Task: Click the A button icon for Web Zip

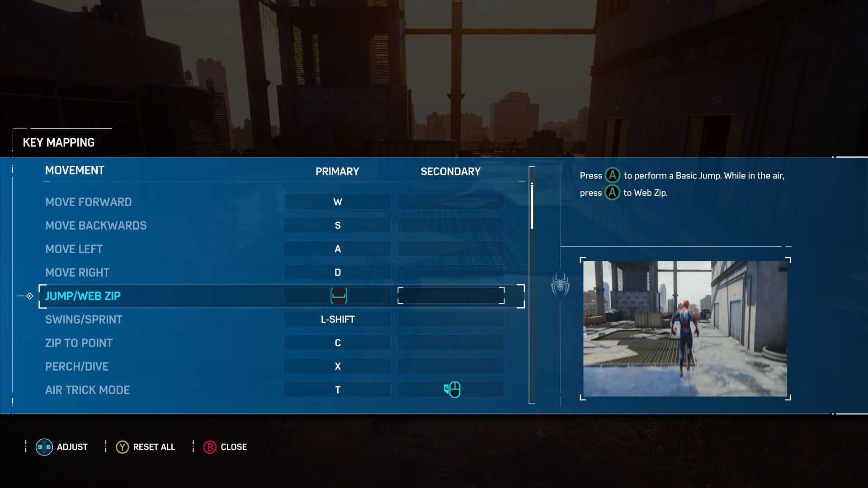Action: [612, 192]
